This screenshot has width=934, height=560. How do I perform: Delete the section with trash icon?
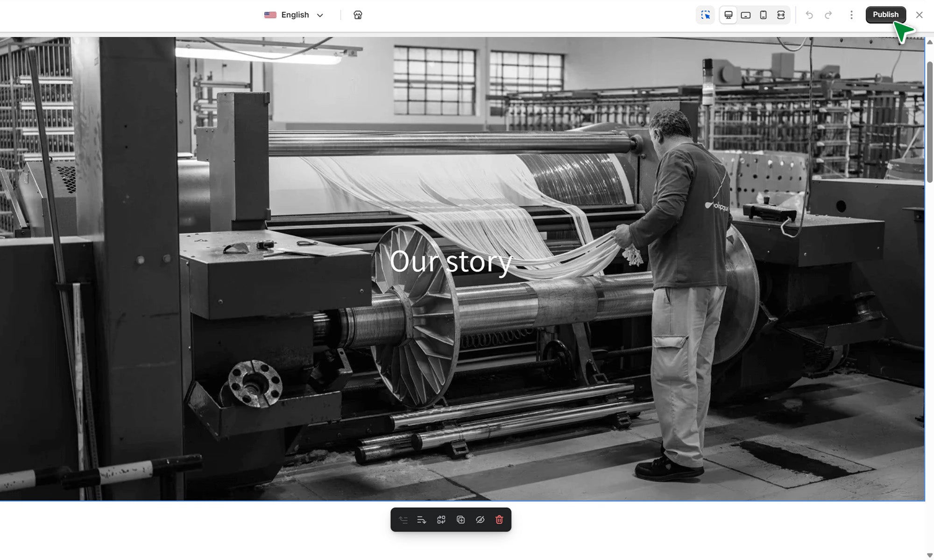(499, 519)
